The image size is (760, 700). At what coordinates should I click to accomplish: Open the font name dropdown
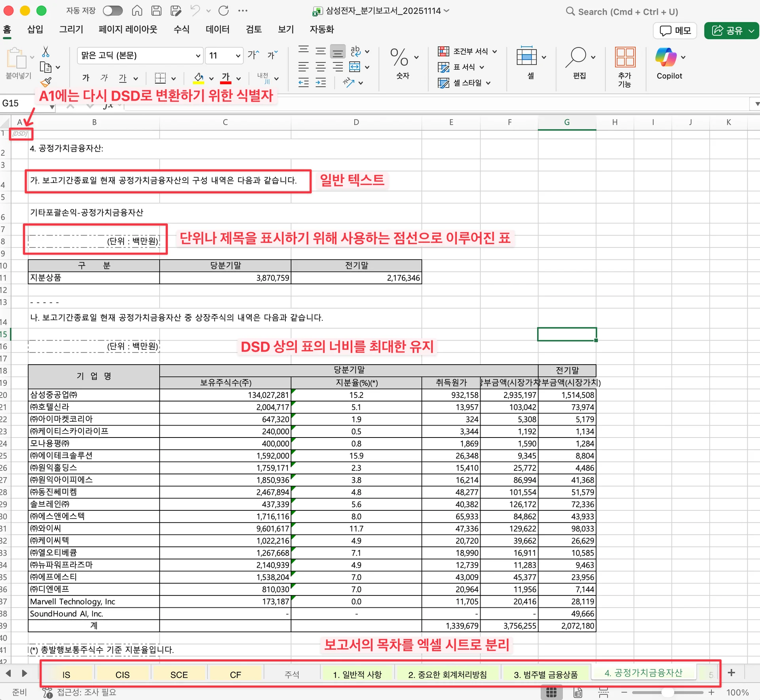(x=198, y=56)
